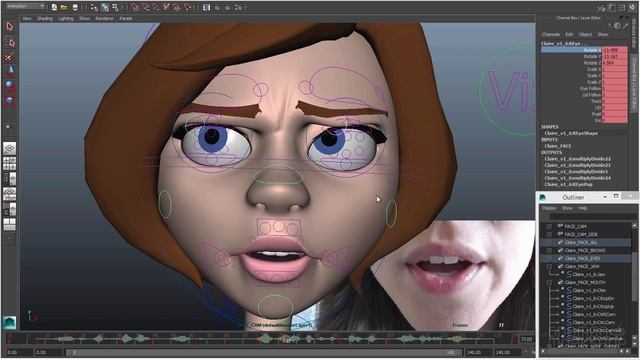Enable select by object type mode

pyautogui.click(x=105, y=7)
